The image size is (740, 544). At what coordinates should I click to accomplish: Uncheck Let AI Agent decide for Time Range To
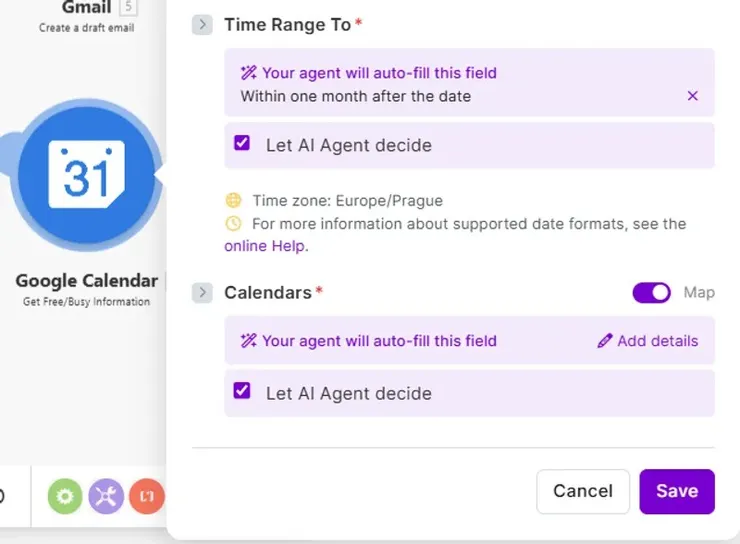click(242, 144)
